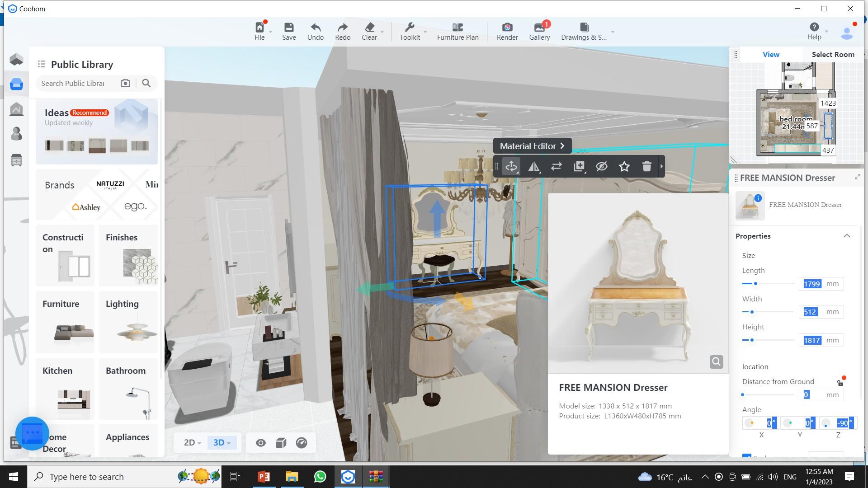Open the Material Editor button
This screenshot has width=868, height=488.
(x=532, y=146)
